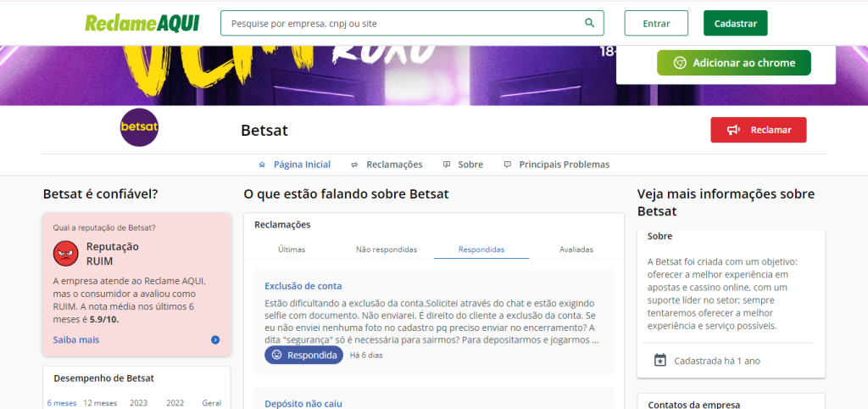This screenshot has height=409, width=868.
Task: Click the 'Desempenho de Betsat' heading
Action: click(x=103, y=378)
